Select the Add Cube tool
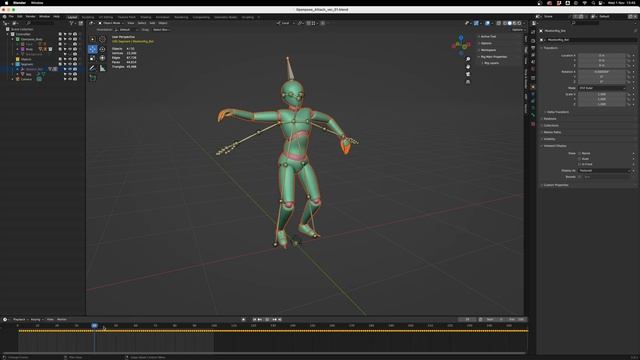The height and width of the screenshot is (360, 640). [x=93, y=78]
